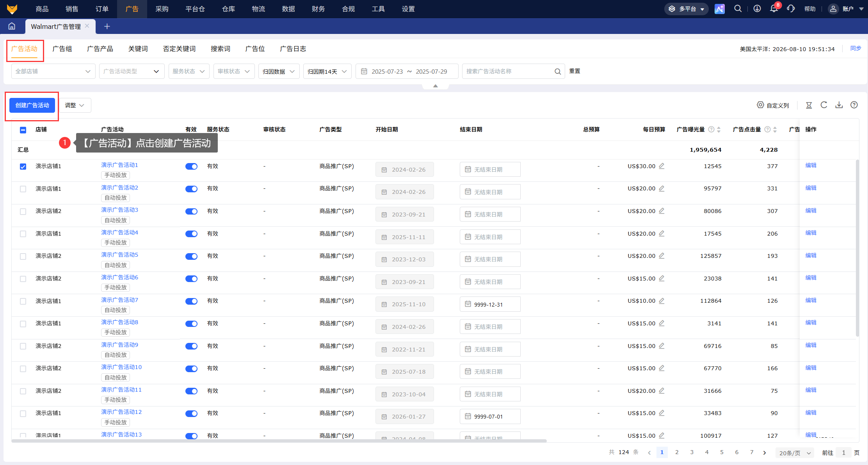Edit daily budget pencil for 演示广告活动2
Viewport: 868px width, 465px height.
pyautogui.click(x=662, y=188)
